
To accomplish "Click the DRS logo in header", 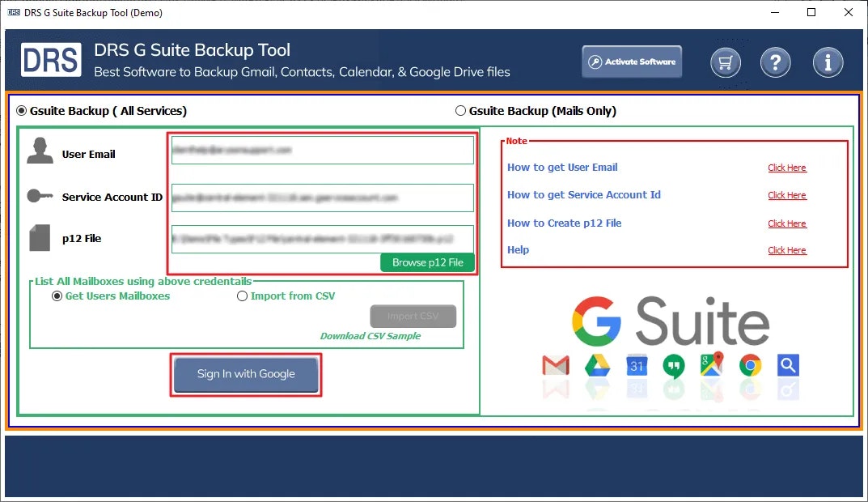I will click(51, 60).
